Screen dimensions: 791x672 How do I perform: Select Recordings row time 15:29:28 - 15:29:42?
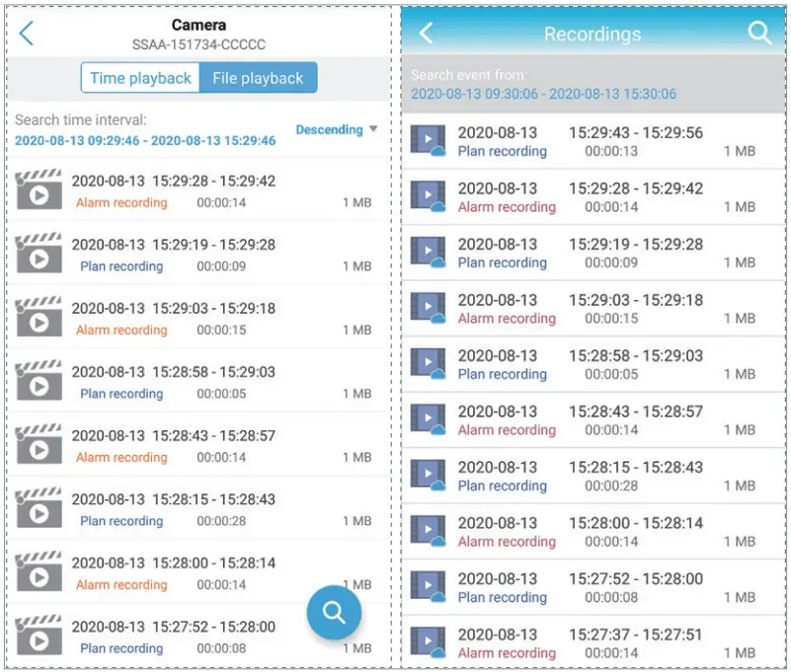coord(636,188)
